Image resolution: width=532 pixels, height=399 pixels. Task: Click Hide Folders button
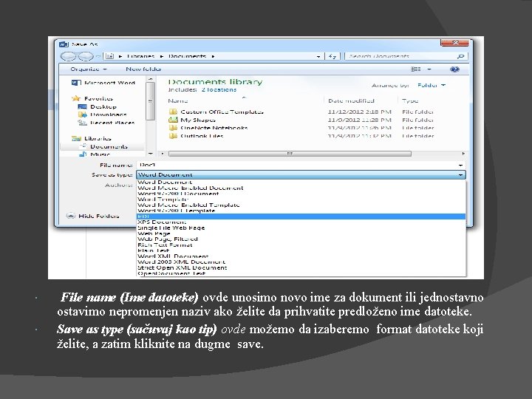[x=92, y=216]
